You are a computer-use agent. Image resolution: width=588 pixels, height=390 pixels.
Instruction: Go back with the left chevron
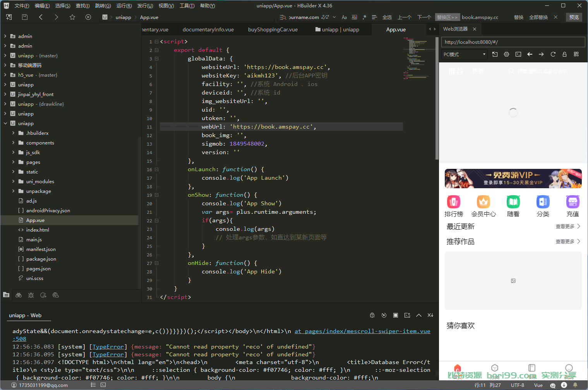coord(41,17)
